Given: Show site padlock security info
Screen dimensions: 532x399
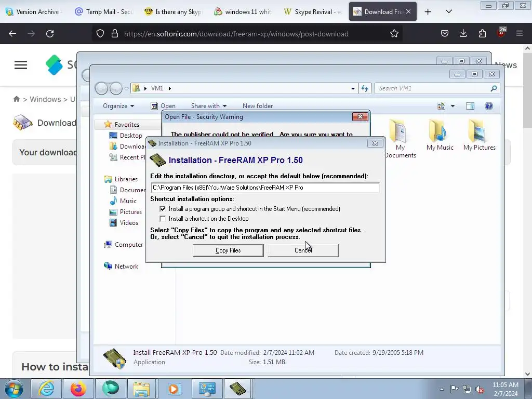Looking at the screenshot, I should pyautogui.click(x=115, y=34).
